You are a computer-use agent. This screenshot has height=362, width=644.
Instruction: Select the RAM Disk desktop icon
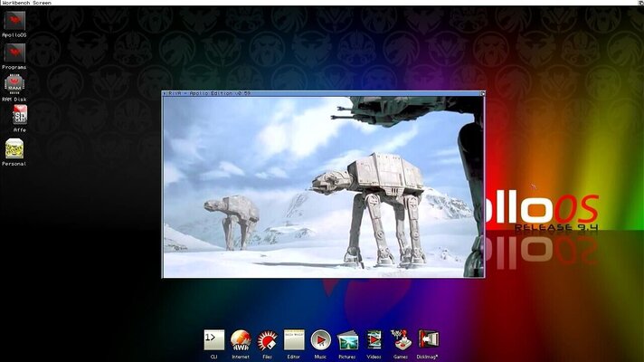14,84
